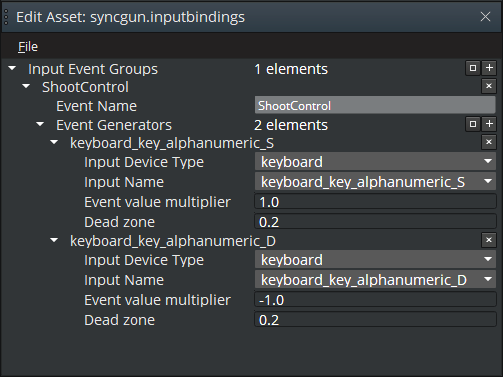Click the dialog title 'Edit Asset: syncgun.inputbindings'
This screenshot has width=503, height=377.
pyautogui.click(x=130, y=17)
